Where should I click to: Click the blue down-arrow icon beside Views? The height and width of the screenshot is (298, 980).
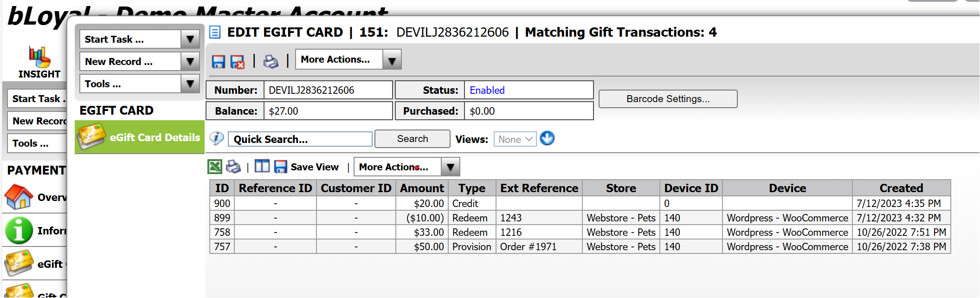[x=547, y=139]
